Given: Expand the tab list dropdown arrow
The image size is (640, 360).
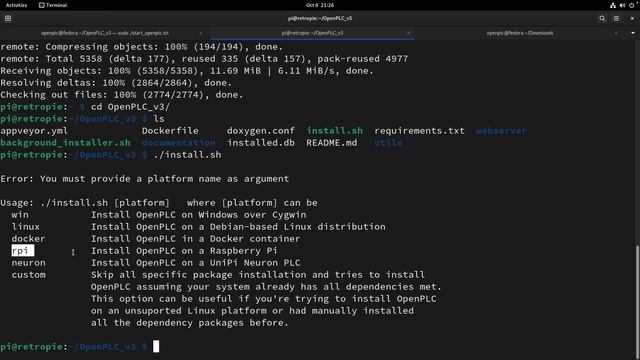Looking at the screenshot, I should click(x=633, y=33).
